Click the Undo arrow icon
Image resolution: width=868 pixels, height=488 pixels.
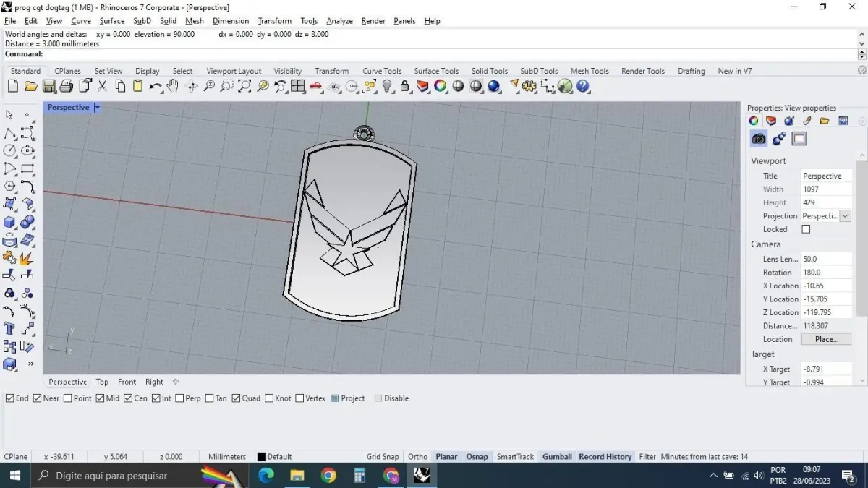pyautogui.click(x=156, y=86)
